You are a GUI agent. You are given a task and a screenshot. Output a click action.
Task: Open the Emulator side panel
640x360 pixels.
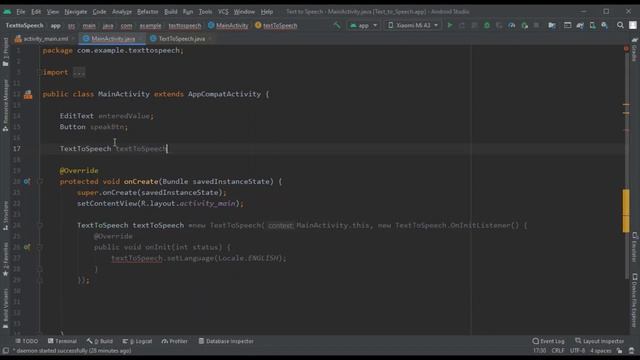point(634,247)
